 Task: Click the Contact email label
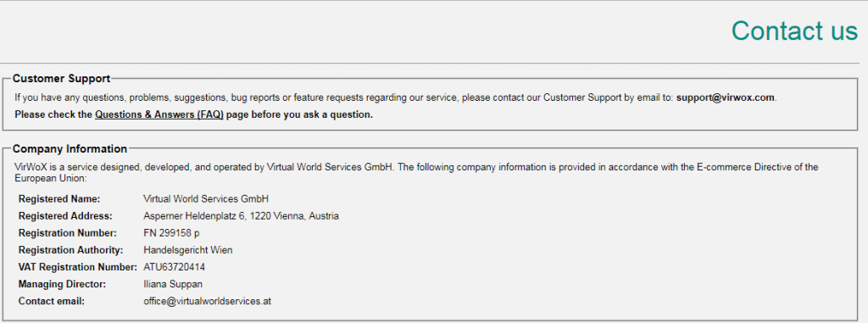52,302
